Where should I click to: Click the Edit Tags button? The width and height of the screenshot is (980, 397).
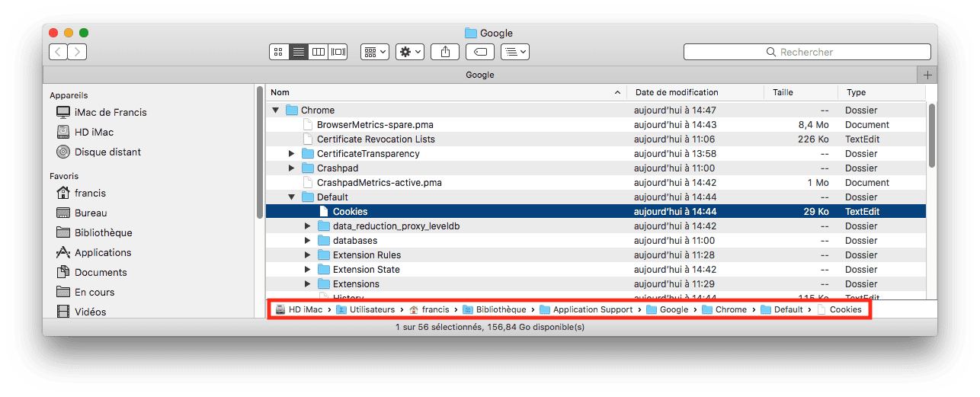[480, 52]
